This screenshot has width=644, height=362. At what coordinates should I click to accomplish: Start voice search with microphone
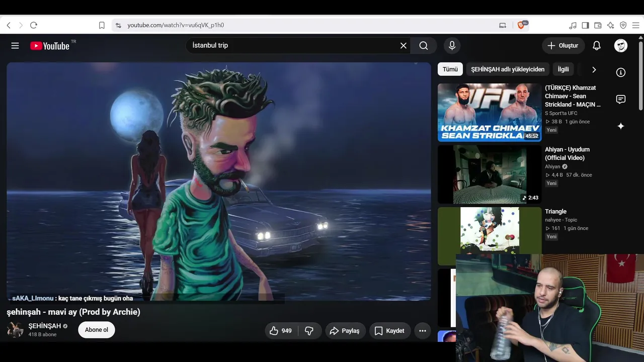click(452, 46)
